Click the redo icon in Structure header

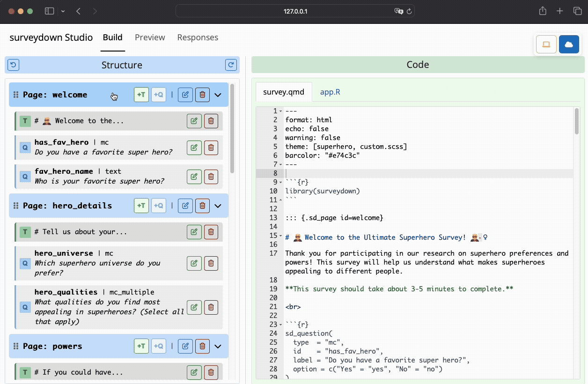pyautogui.click(x=231, y=65)
